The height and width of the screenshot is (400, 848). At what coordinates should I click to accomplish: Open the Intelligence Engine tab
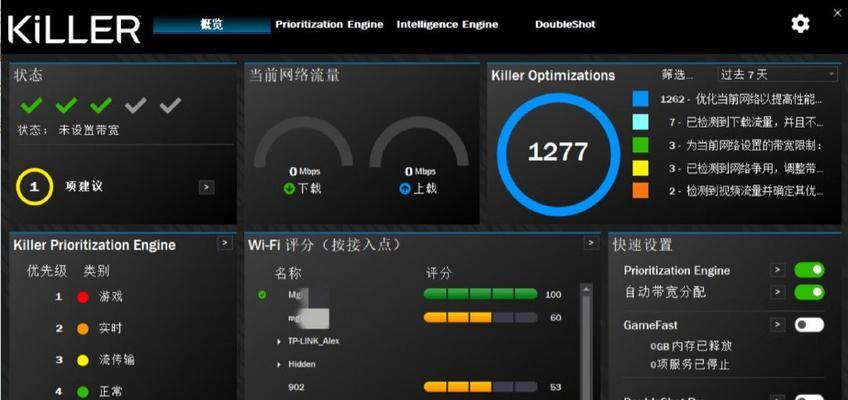[x=447, y=25]
